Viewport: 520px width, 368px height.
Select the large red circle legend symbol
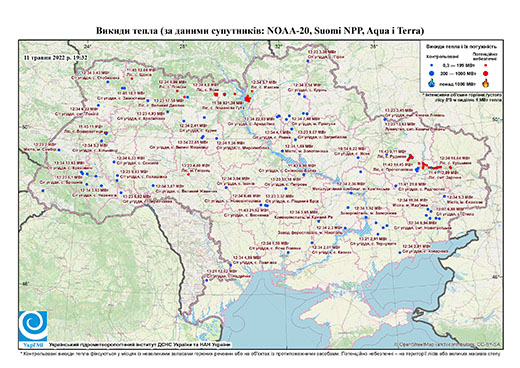coord(486,73)
